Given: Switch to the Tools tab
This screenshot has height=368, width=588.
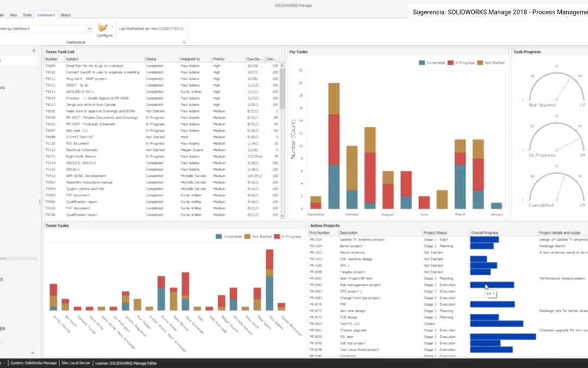Looking at the screenshot, I should coord(27,15).
